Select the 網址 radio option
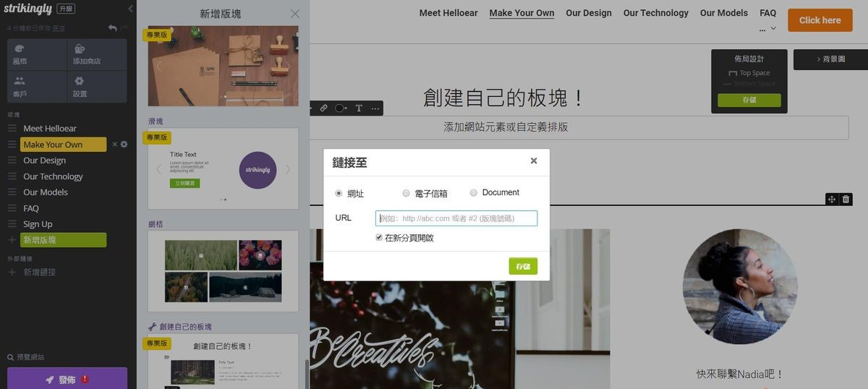 point(339,193)
